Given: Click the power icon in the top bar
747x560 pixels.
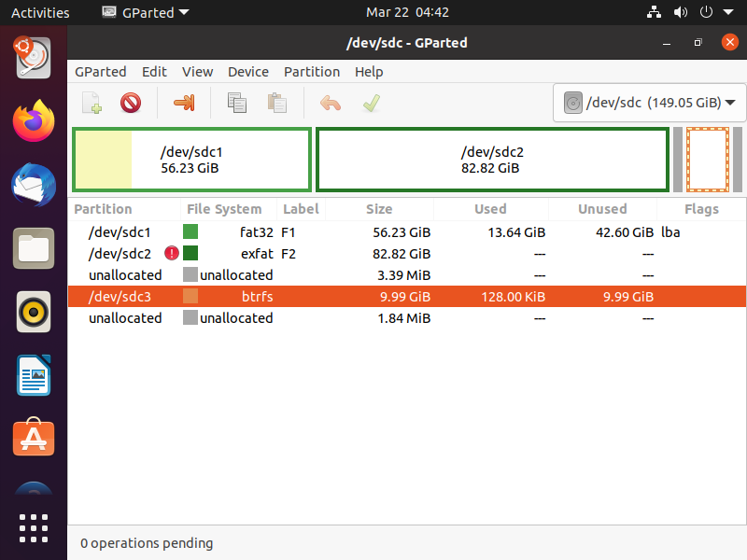Looking at the screenshot, I should (x=706, y=12).
